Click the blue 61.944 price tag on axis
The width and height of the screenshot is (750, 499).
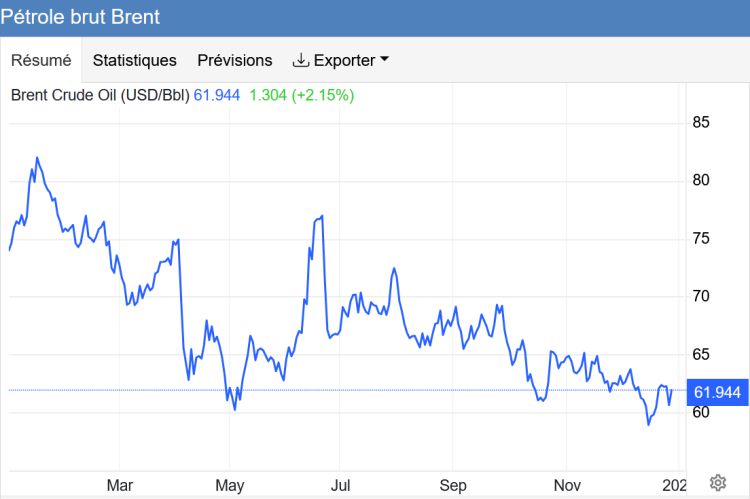click(716, 392)
